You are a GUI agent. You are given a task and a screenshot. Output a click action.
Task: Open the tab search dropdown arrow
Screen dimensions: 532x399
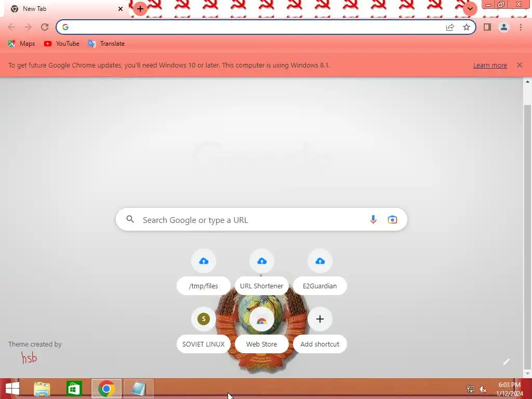tap(470, 9)
